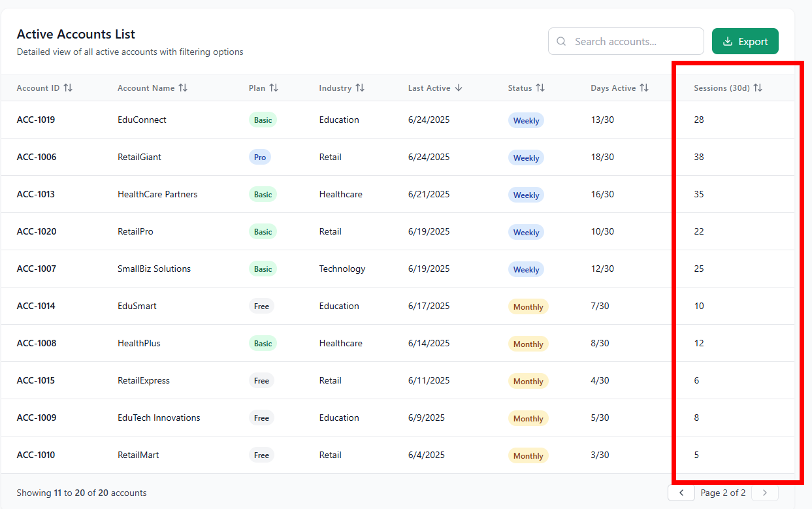Click HealthCare Partners account name
The image size is (812, 509).
(157, 194)
